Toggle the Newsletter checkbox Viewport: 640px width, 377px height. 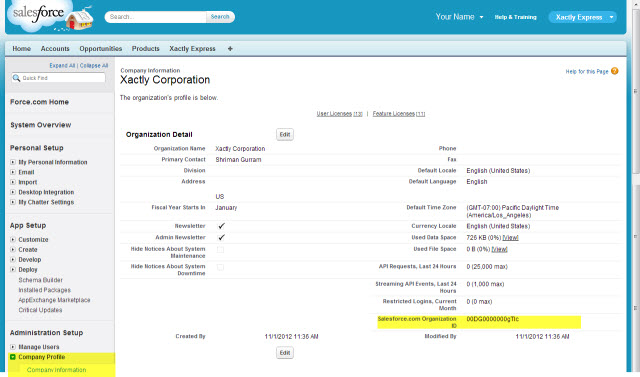(221, 226)
